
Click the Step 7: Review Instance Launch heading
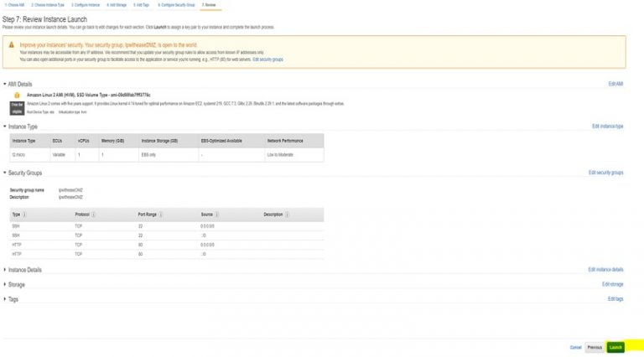(x=44, y=19)
